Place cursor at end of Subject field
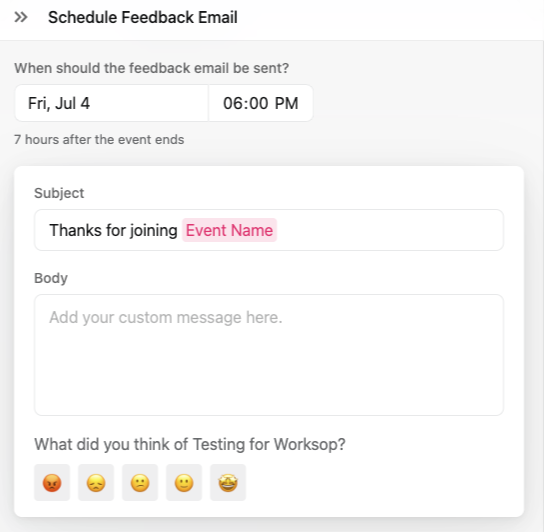This screenshot has width=544, height=532. click(389, 230)
